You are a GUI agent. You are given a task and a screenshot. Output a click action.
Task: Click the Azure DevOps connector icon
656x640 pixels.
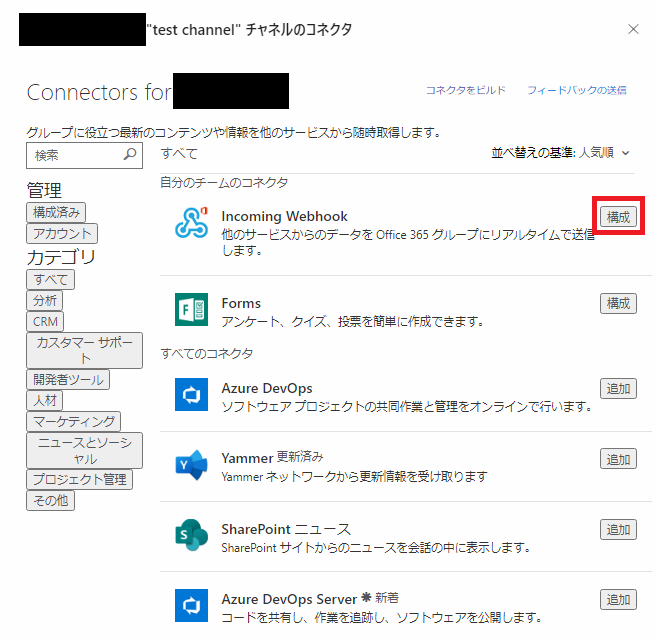coord(191,394)
